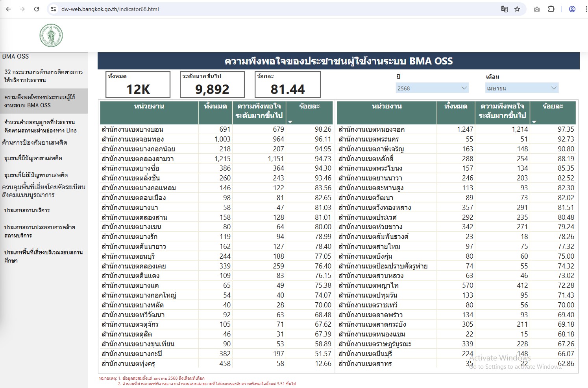This screenshot has height=388, width=588.
Task: Reload the current page
Action: (x=37, y=9)
